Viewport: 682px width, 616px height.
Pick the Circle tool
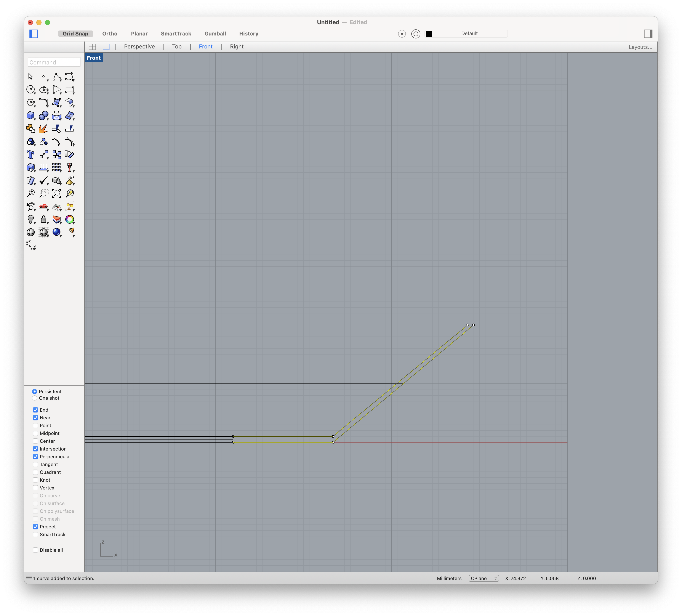coord(30,90)
